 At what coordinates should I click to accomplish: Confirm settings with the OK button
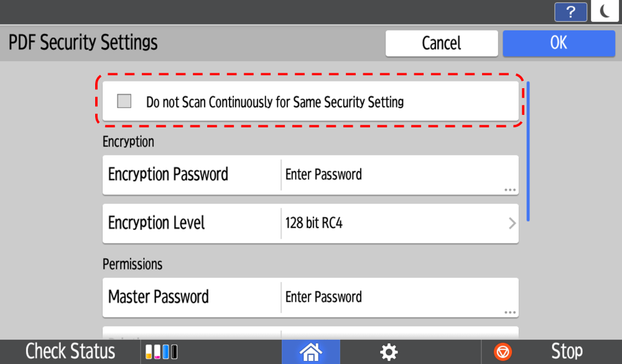click(x=559, y=43)
